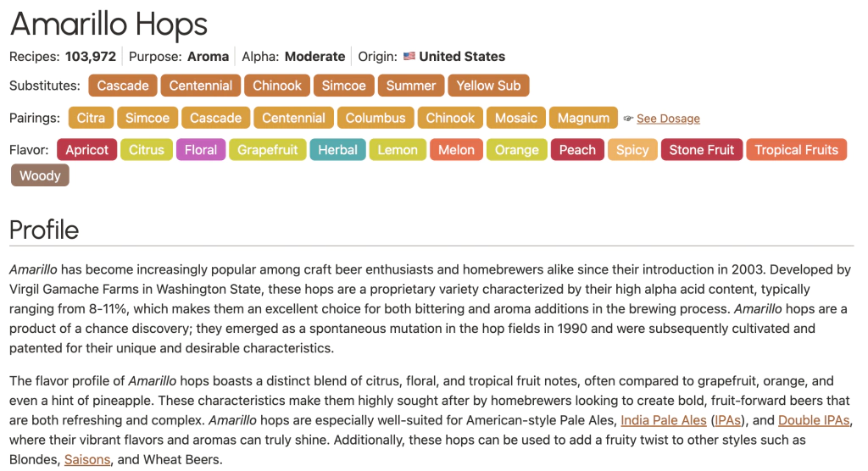Open the Stone Fruit flavor tag
The width and height of the screenshot is (868, 471).
pyautogui.click(x=702, y=150)
